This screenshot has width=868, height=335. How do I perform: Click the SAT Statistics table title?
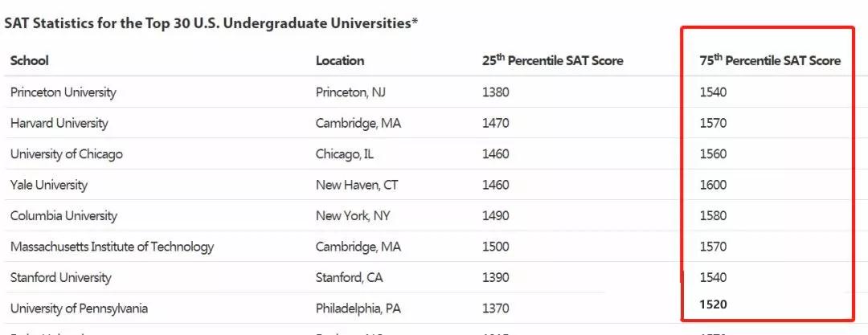click(x=211, y=22)
